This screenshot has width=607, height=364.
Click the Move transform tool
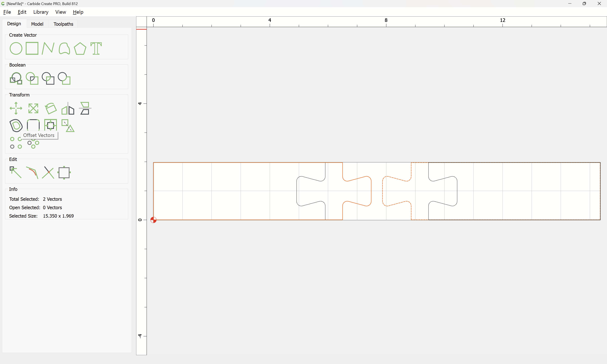16,108
